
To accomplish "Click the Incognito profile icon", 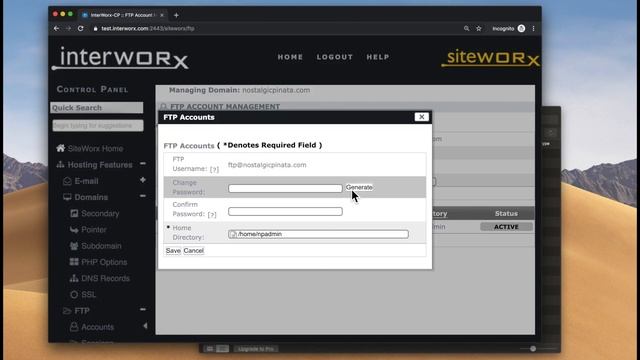I will [x=521, y=28].
